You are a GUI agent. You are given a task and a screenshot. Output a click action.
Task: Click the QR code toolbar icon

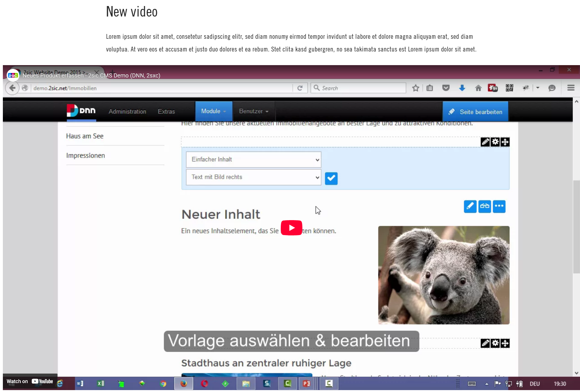pos(509,88)
